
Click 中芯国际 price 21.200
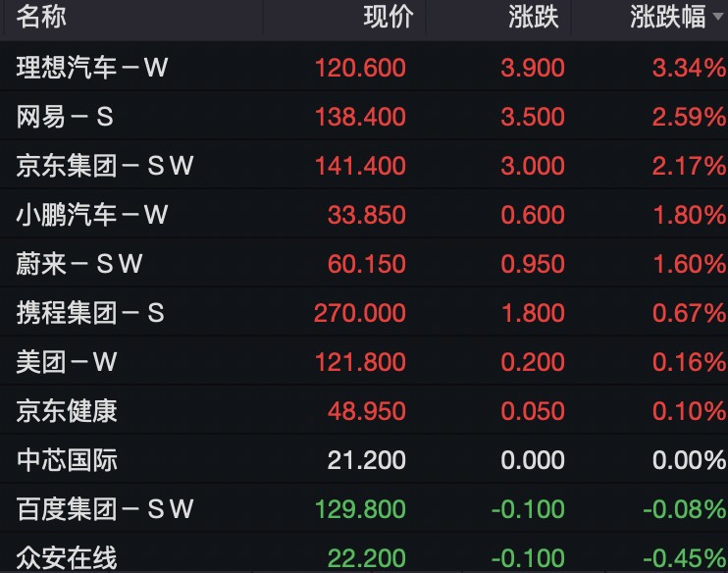point(366,460)
